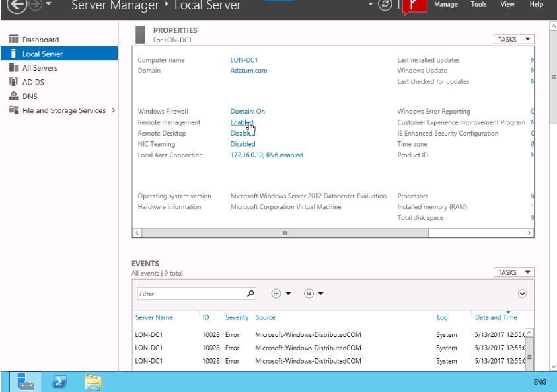The height and width of the screenshot is (392, 557).
Task: Open Dashboard from the sidebar
Action: pyautogui.click(x=40, y=40)
